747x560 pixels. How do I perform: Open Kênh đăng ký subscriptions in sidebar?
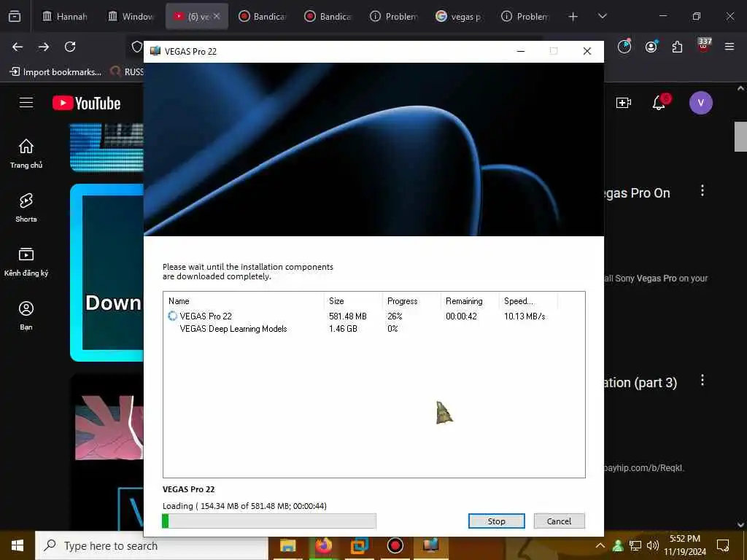coord(26,262)
